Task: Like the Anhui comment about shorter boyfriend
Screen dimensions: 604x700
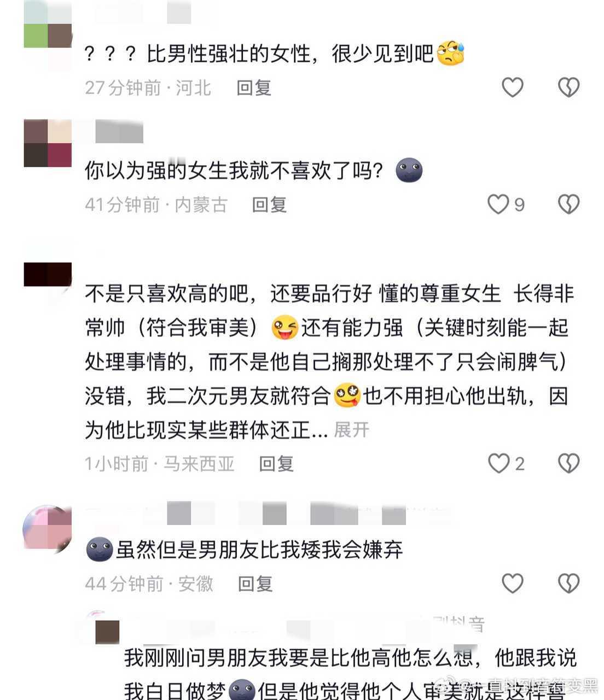Action: [x=513, y=584]
